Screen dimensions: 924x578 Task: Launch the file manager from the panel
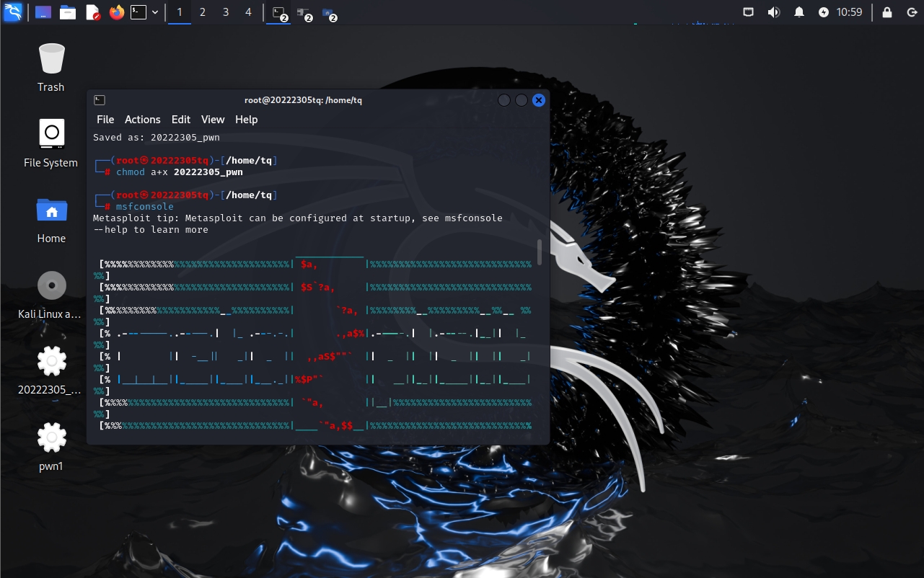point(68,12)
